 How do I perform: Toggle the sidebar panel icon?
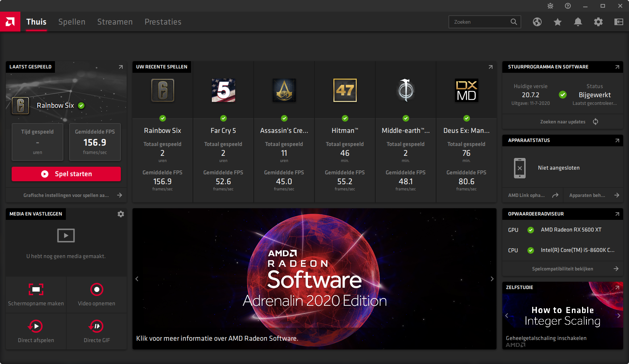(619, 22)
